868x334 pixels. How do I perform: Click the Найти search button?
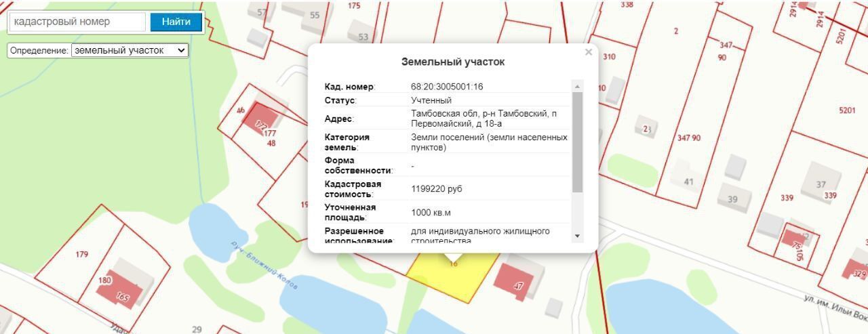176,22
